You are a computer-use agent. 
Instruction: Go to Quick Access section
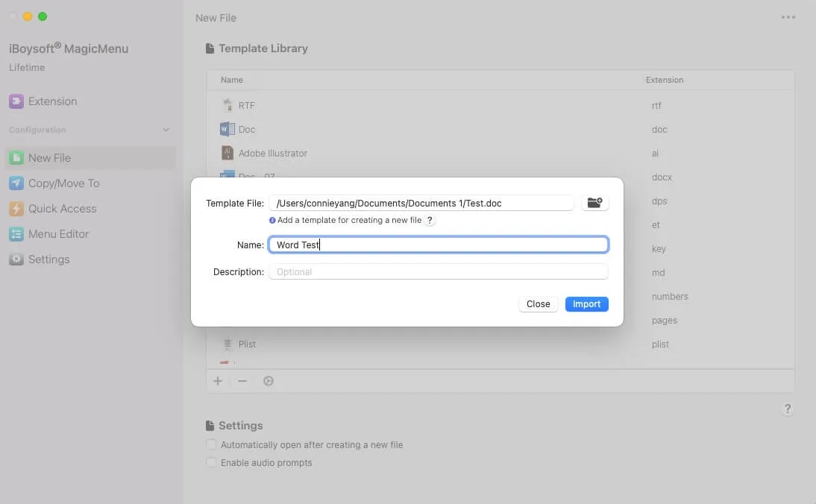click(63, 209)
